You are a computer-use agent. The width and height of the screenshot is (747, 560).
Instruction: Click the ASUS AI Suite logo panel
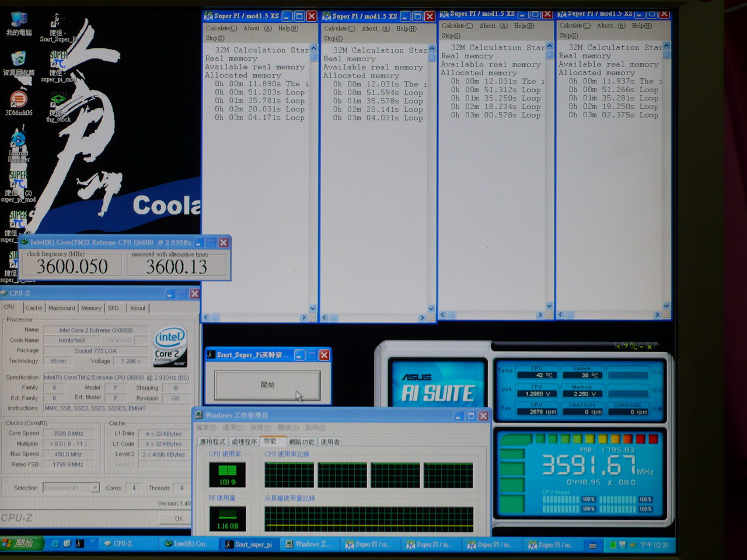pyautogui.click(x=438, y=383)
